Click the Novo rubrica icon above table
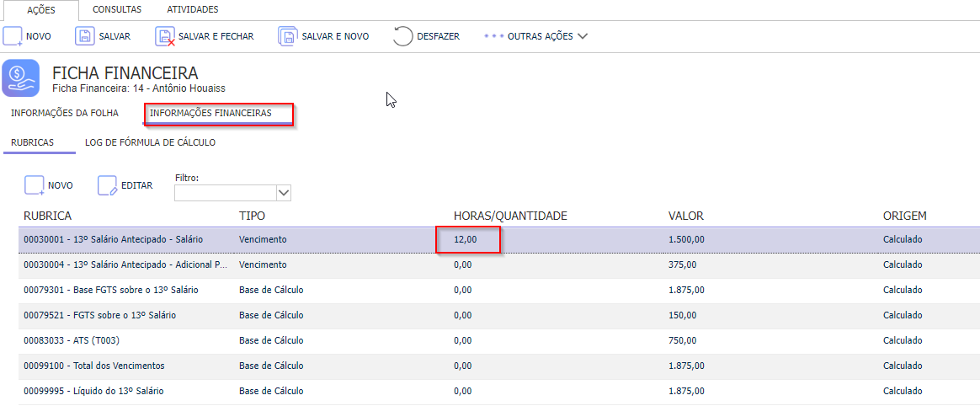The height and width of the screenshot is (406, 980). click(x=35, y=186)
